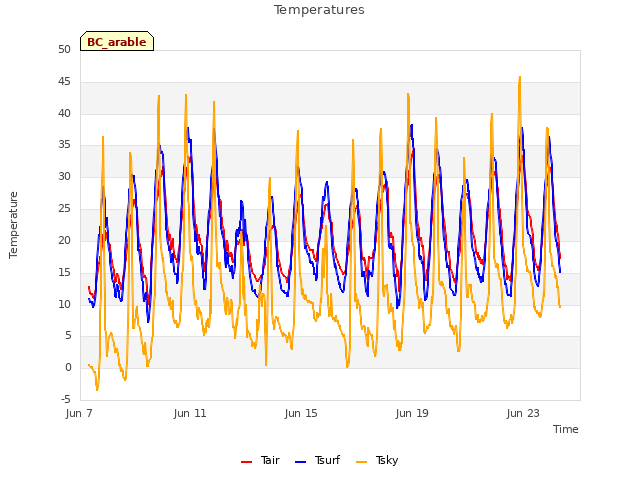Image resolution: width=640 pixels, height=480 pixels.
Task: Click the 45 y-axis tick label
Action: (x=64, y=82)
